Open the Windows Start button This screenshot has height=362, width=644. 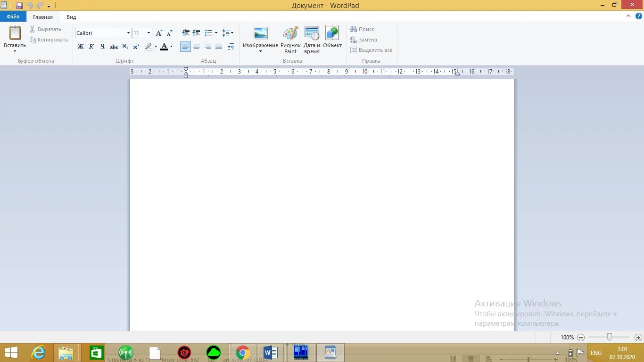point(11,353)
